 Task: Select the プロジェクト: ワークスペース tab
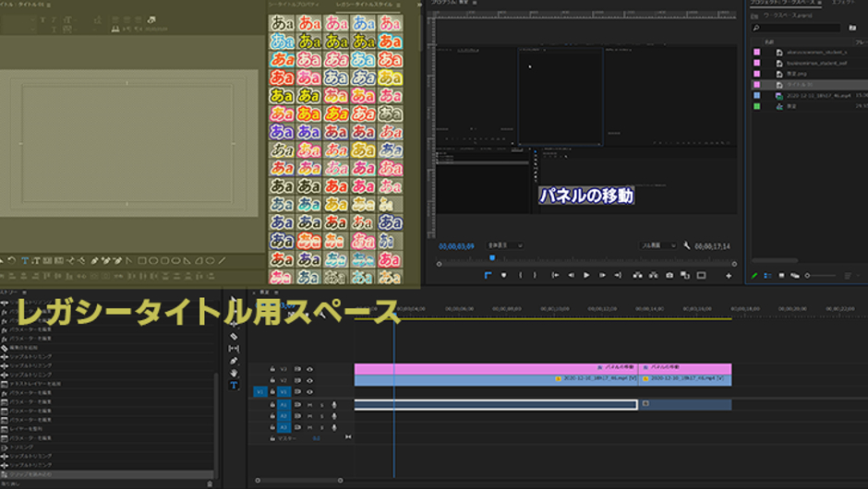point(783,3)
